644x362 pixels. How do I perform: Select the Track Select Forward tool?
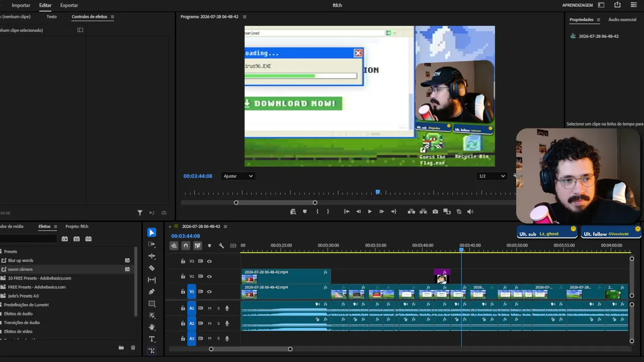tap(151, 244)
